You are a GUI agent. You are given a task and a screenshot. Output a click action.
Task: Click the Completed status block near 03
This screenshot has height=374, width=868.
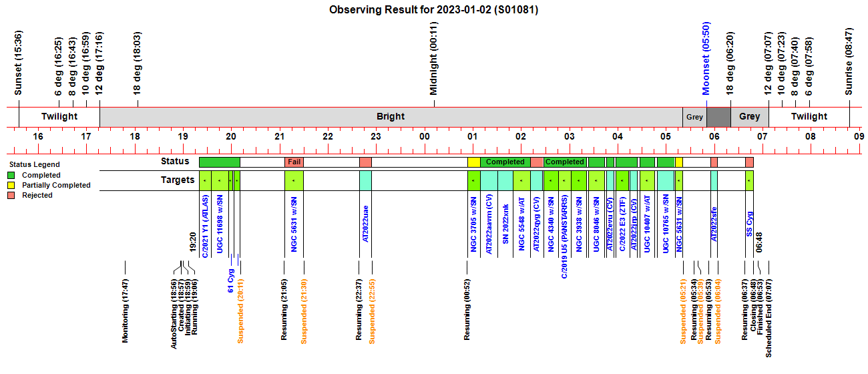click(x=565, y=162)
